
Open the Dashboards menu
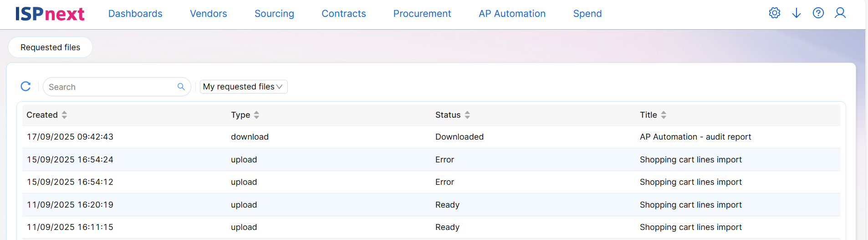[135, 14]
